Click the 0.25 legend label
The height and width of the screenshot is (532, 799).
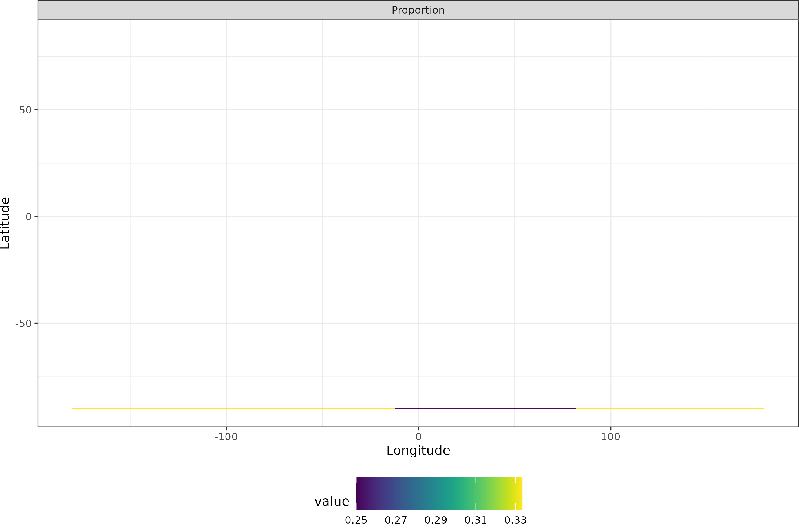(356, 520)
